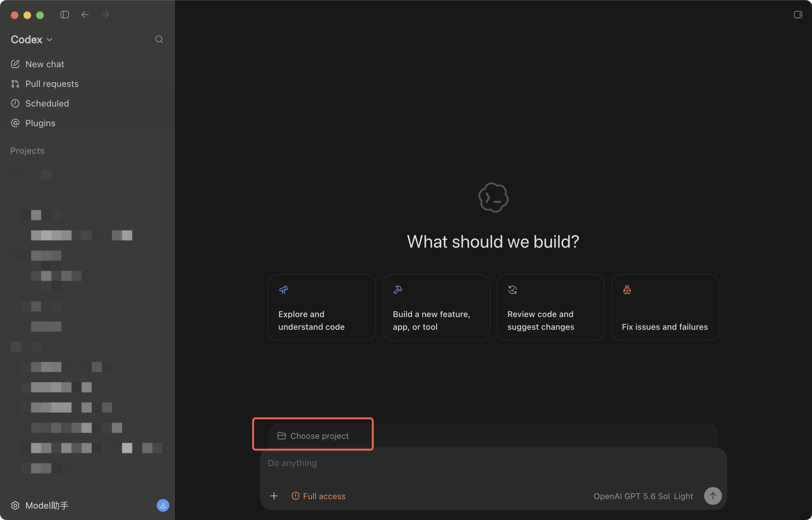Click the Projects section header
The height and width of the screenshot is (520, 812).
(27, 151)
